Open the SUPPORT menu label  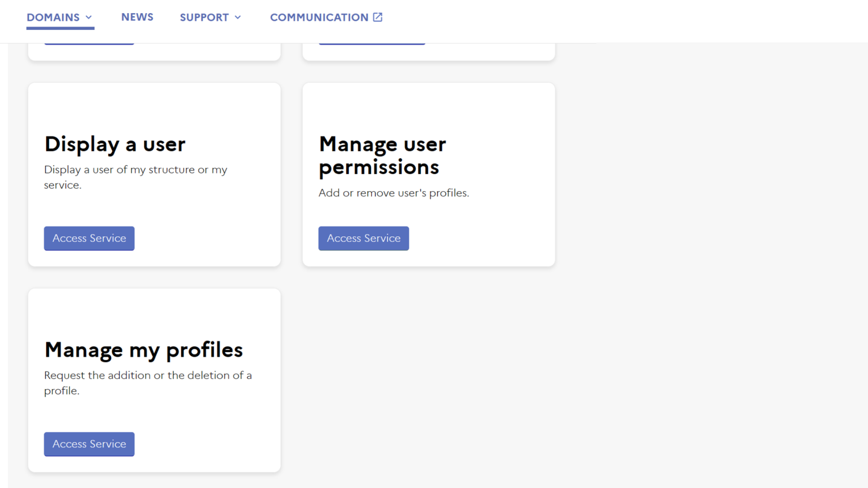pos(204,17)
